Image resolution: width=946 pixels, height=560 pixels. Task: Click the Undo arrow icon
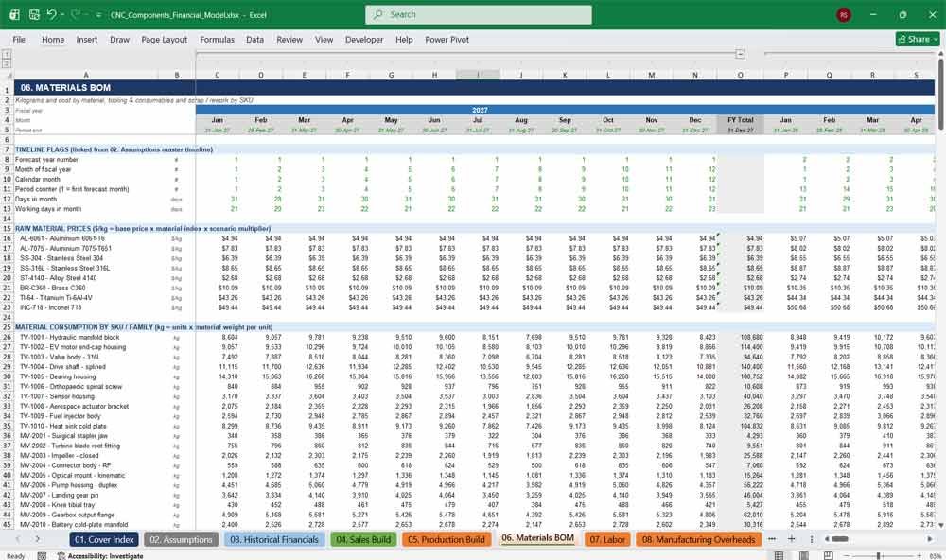tap(51, 14)
